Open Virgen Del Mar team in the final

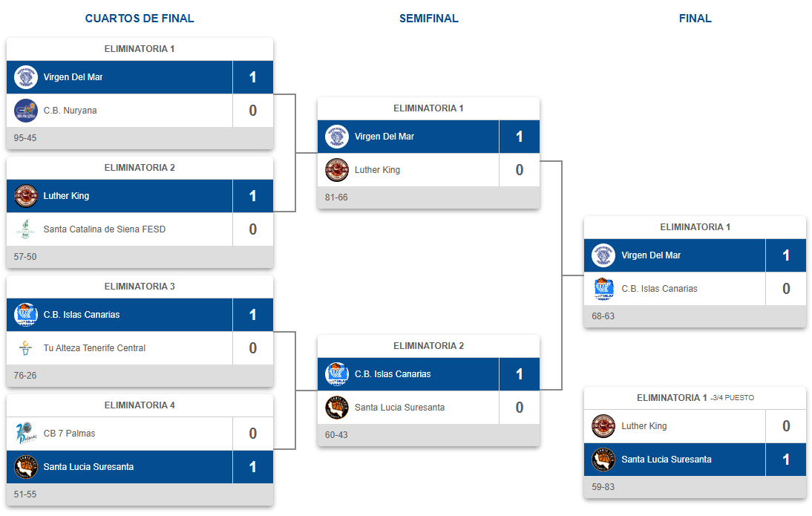[x=651, y=255]
